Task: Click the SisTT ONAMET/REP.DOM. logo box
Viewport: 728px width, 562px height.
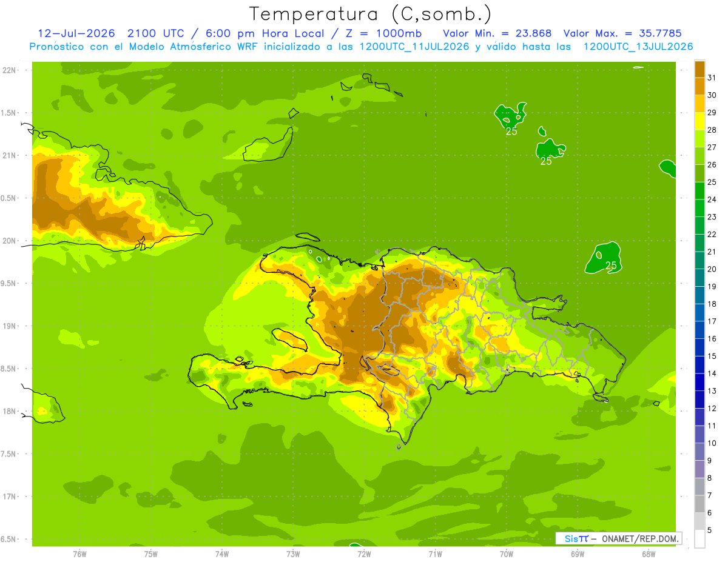Action: pos(618,538)
